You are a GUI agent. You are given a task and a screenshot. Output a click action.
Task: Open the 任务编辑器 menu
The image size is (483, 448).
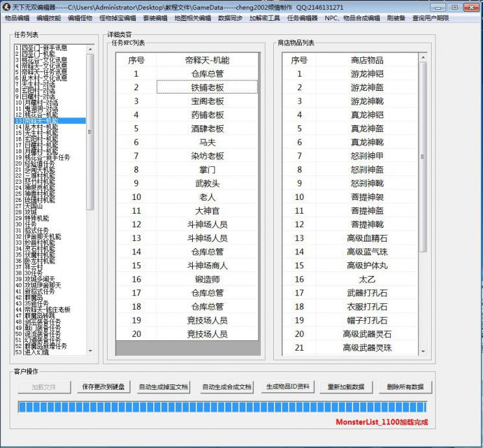point(302,19)
